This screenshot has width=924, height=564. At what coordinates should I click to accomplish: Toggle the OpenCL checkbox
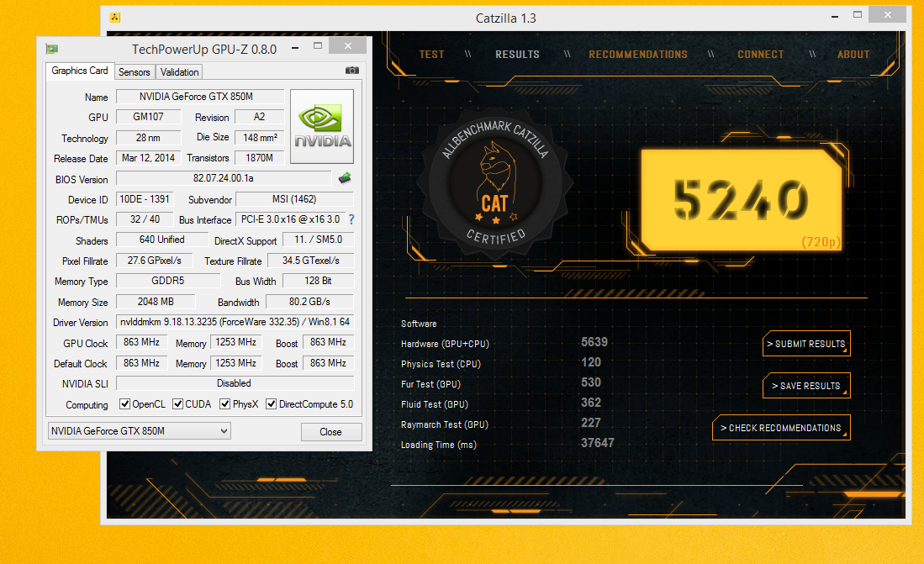(124, 403)
